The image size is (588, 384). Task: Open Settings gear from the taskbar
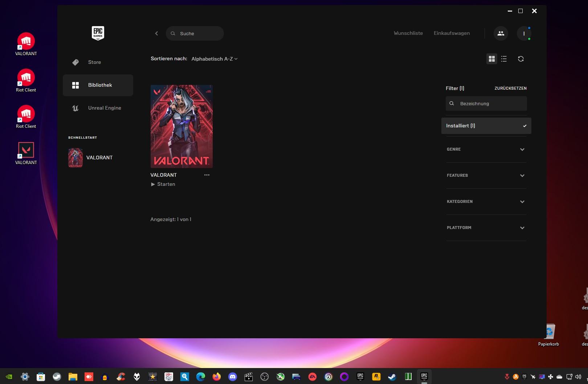pos(25,377)
